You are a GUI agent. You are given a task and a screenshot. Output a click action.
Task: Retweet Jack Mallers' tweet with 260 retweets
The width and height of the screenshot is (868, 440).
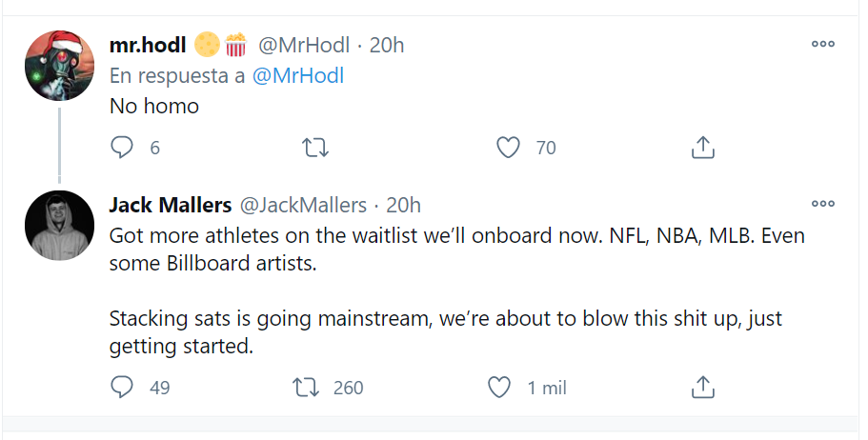pyautogui.click(x=307, y=388)
